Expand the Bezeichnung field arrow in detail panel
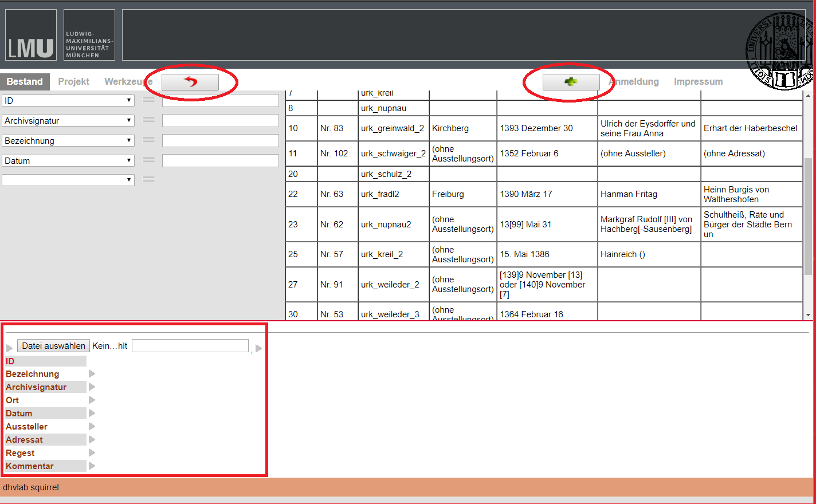 pos(92,374)
